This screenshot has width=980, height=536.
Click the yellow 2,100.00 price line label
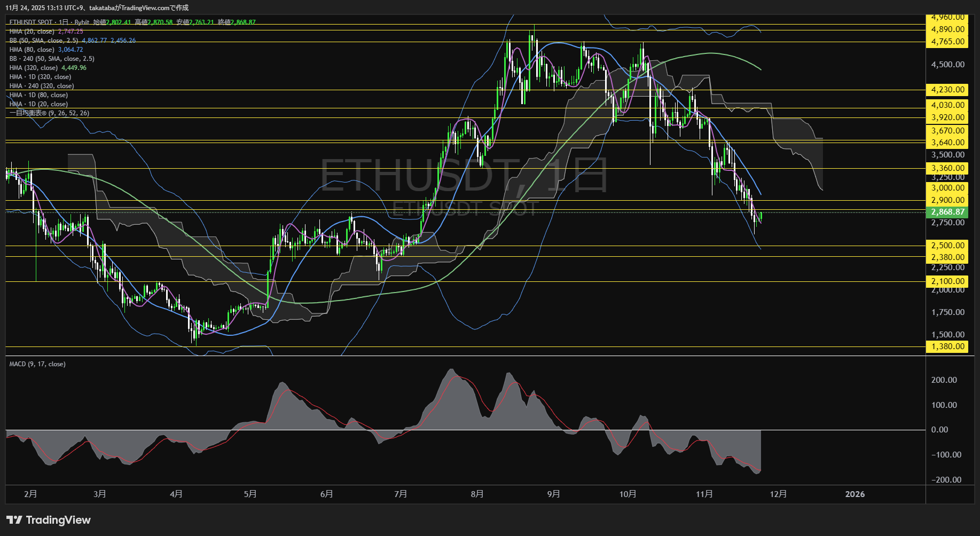[x=947, y=281]
